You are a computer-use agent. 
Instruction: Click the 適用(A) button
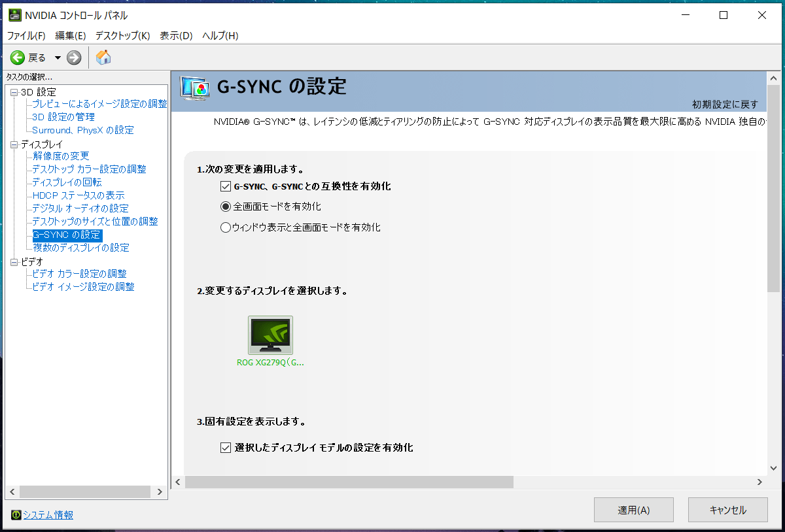(x=634, y=510)
